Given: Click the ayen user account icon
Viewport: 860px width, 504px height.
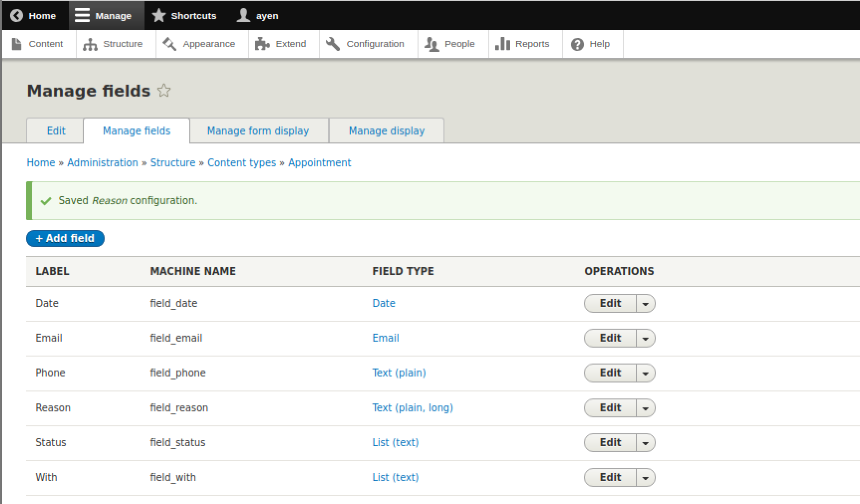Looking at the screenshot, I should point(243,15).
